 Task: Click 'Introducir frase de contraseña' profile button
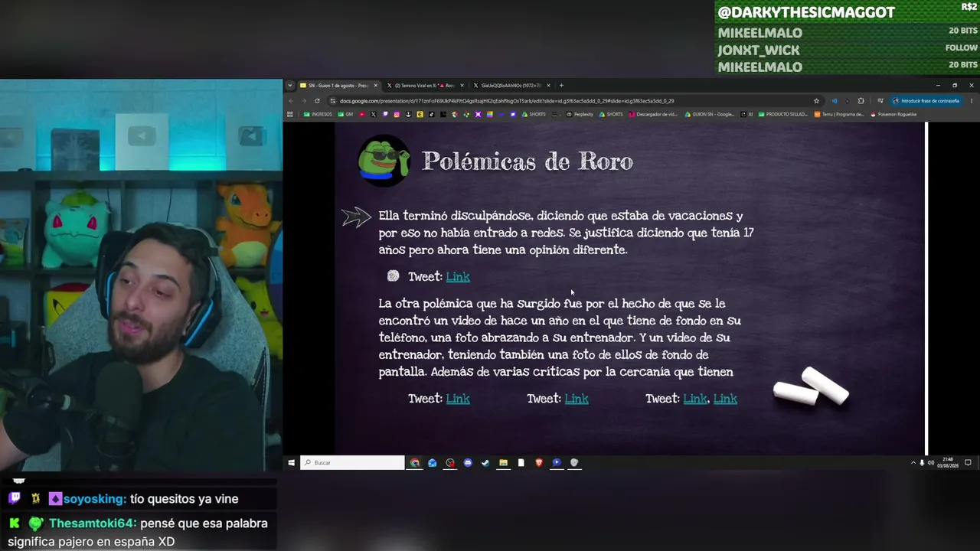click(925, 101)
